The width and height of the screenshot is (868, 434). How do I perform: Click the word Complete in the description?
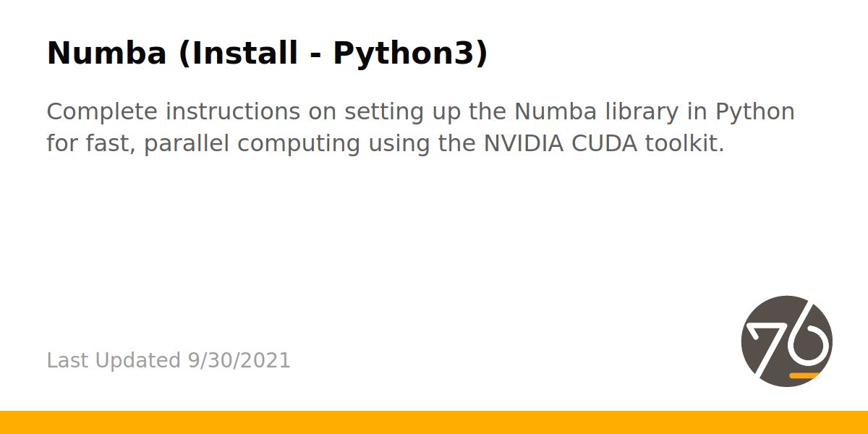click(101, 113)
